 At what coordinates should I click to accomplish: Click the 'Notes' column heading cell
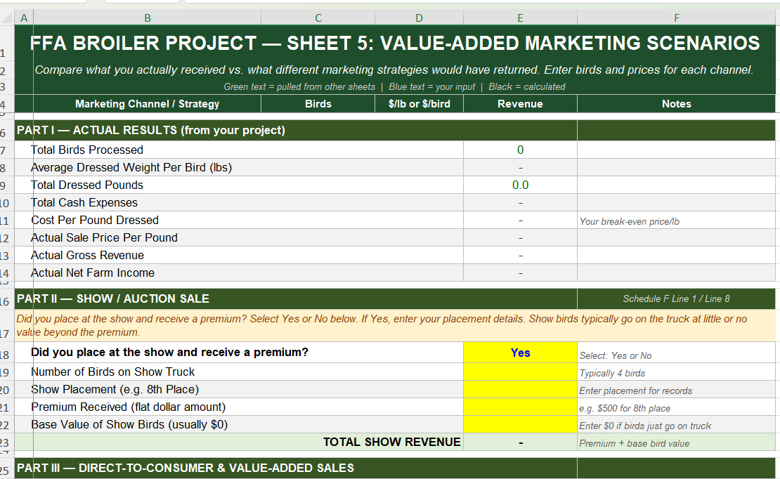tap(677, 104)
